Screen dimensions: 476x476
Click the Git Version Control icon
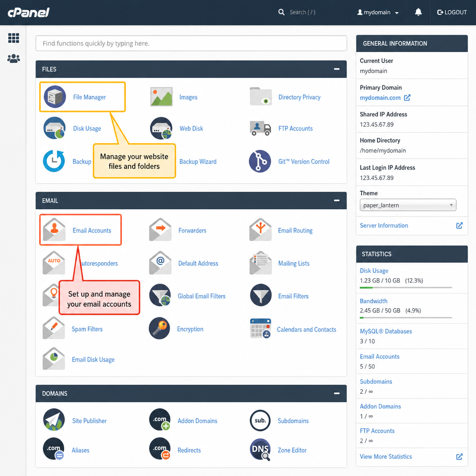click(260, 161)
